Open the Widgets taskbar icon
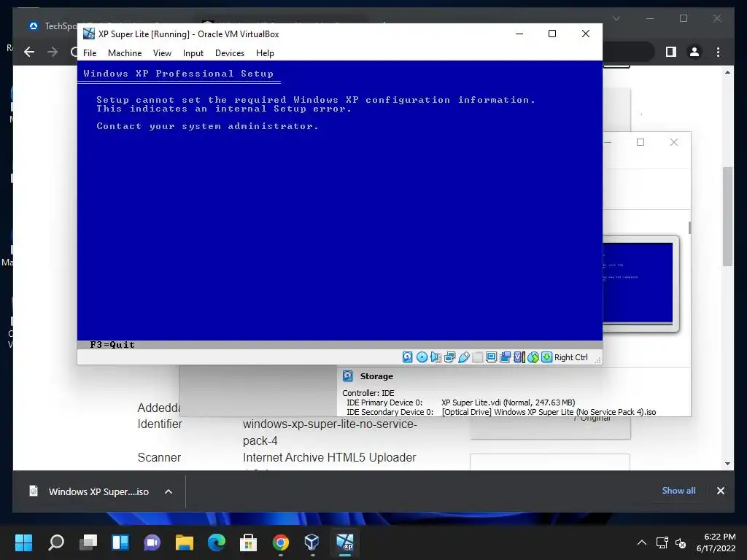Screen dimensions: 747x560 (x=120, y=542)
